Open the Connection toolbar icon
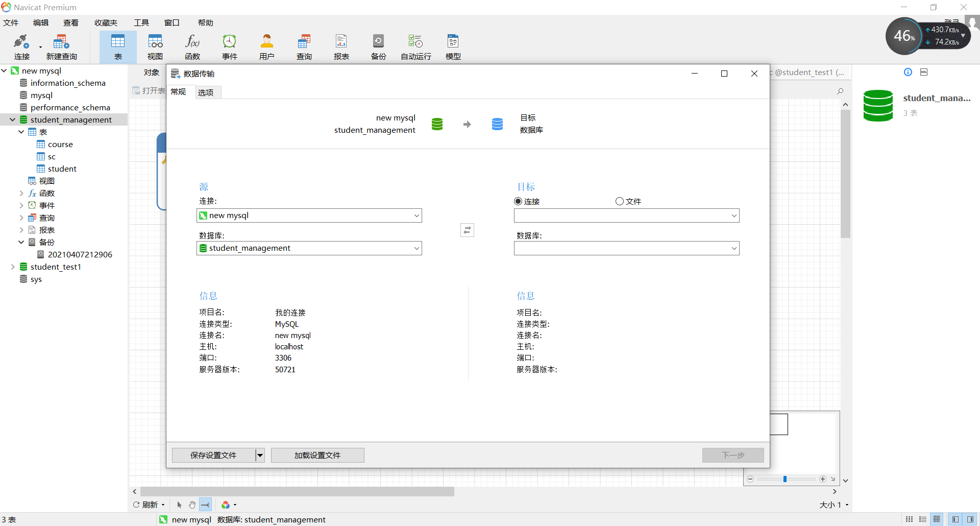The image size is (980, 526). coord(22,46)
